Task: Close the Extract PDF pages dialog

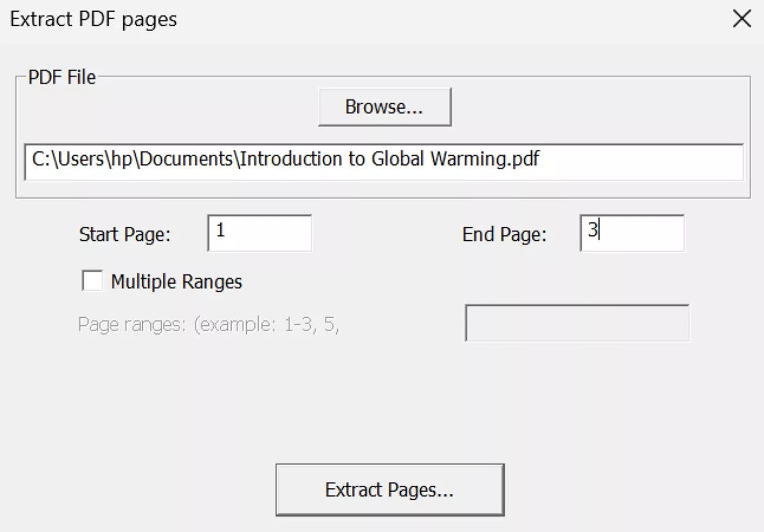Action: click(742, 18)
